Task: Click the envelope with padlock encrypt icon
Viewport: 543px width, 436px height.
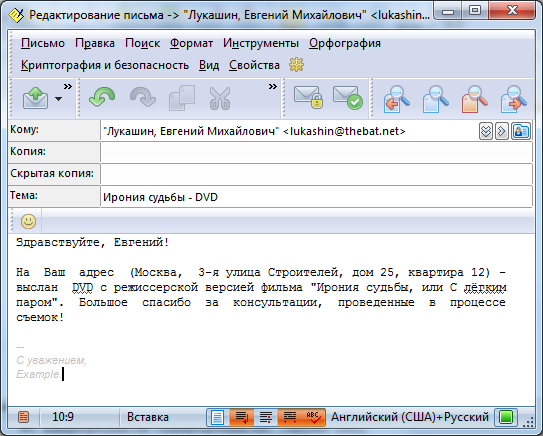Action: 308,97
